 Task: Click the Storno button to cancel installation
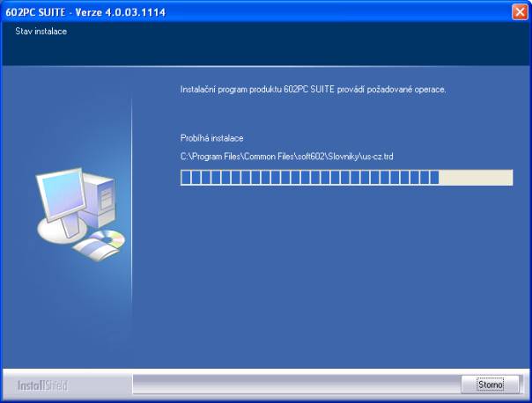click(490, 385)
